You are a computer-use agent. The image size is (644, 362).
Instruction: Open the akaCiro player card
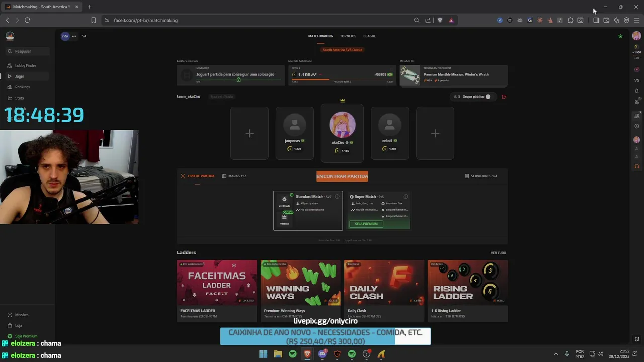pos(342,133)
